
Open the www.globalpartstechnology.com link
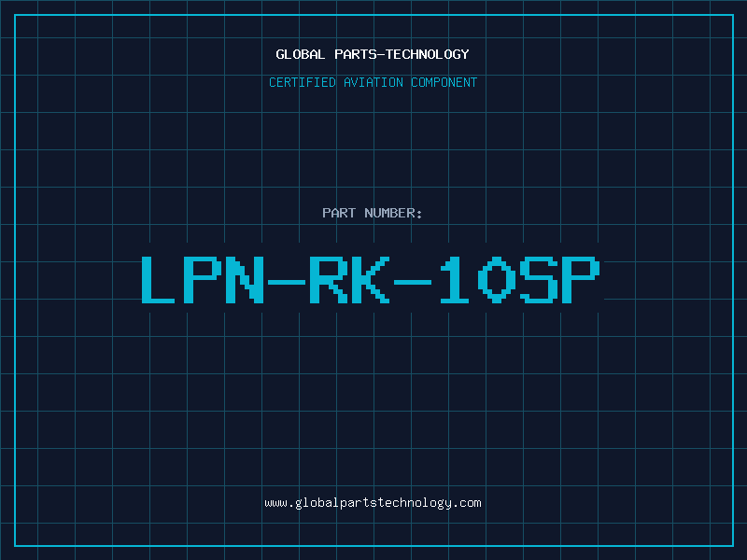point(373,503)
